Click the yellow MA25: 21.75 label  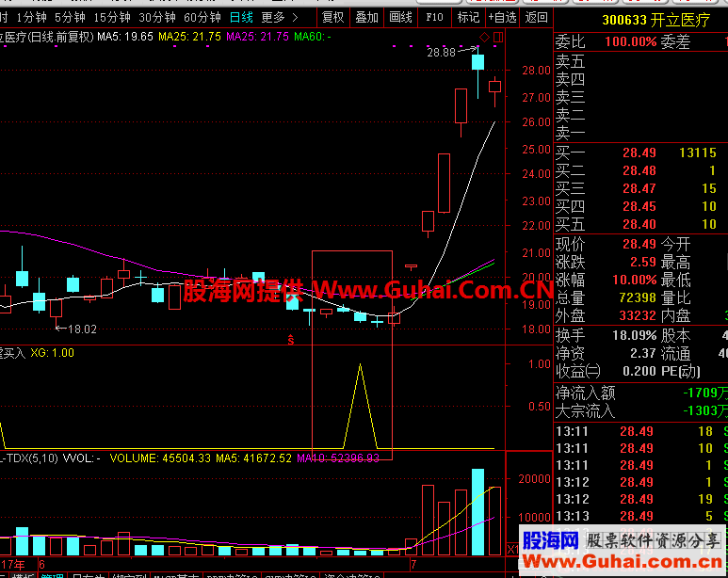coord(189,37)
